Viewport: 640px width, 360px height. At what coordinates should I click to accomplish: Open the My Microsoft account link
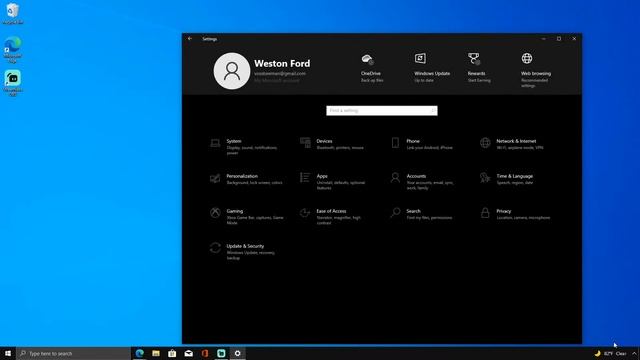click(x=277, y=80)
